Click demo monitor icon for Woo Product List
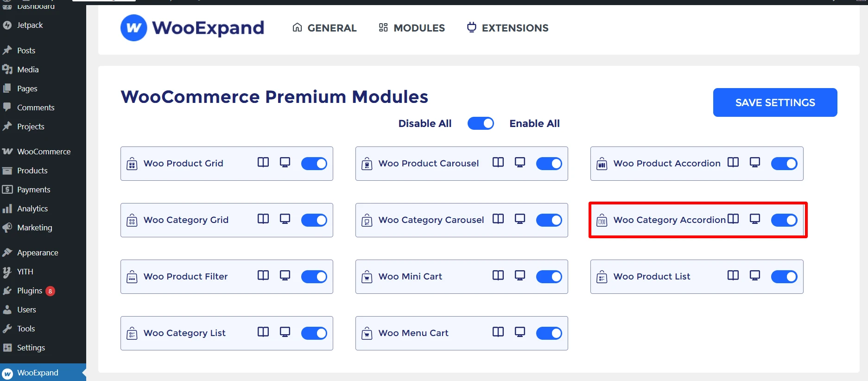This screenshot has width=868, height=381. [x=755, y=275]
